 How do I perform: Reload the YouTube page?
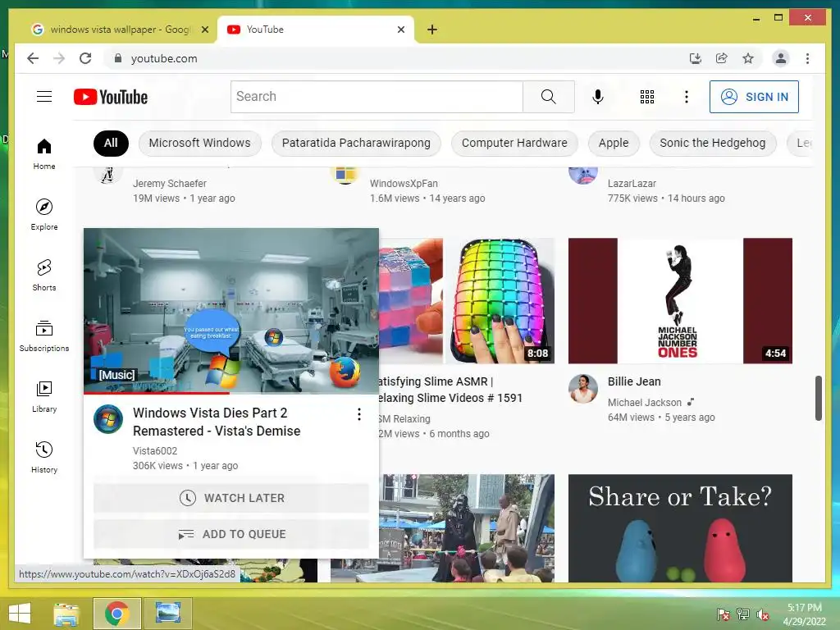(x=85, y=58)
